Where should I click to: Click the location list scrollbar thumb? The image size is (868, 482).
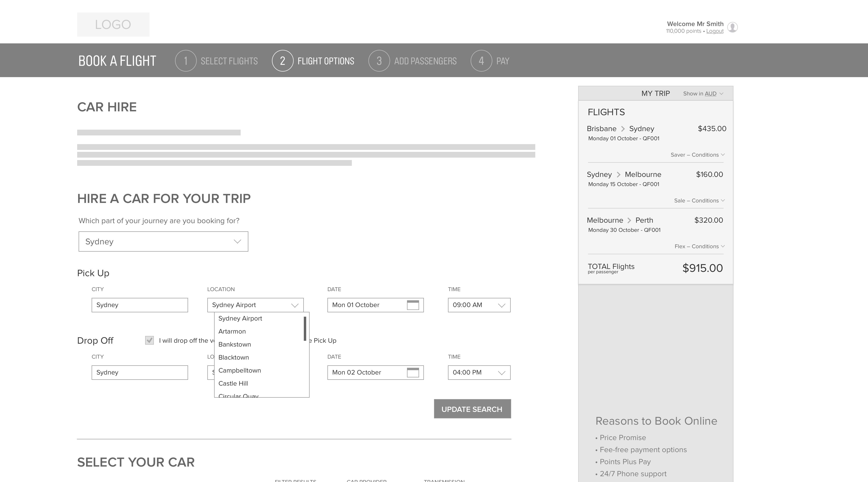pos(305,328)
